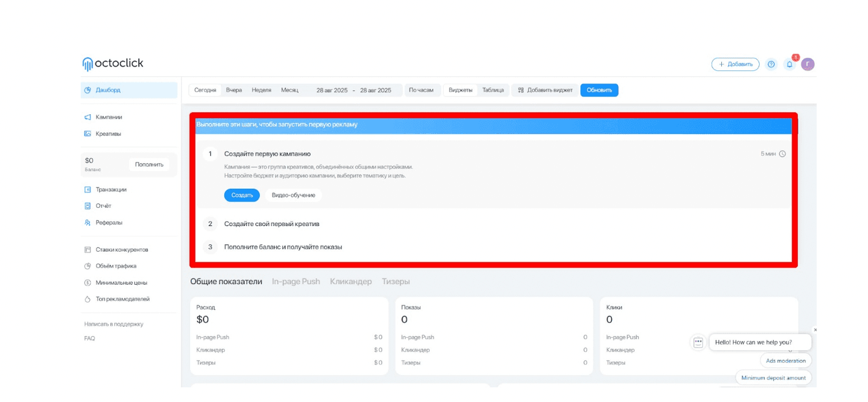Click the Показы card heading

click(x=411, y=307)
